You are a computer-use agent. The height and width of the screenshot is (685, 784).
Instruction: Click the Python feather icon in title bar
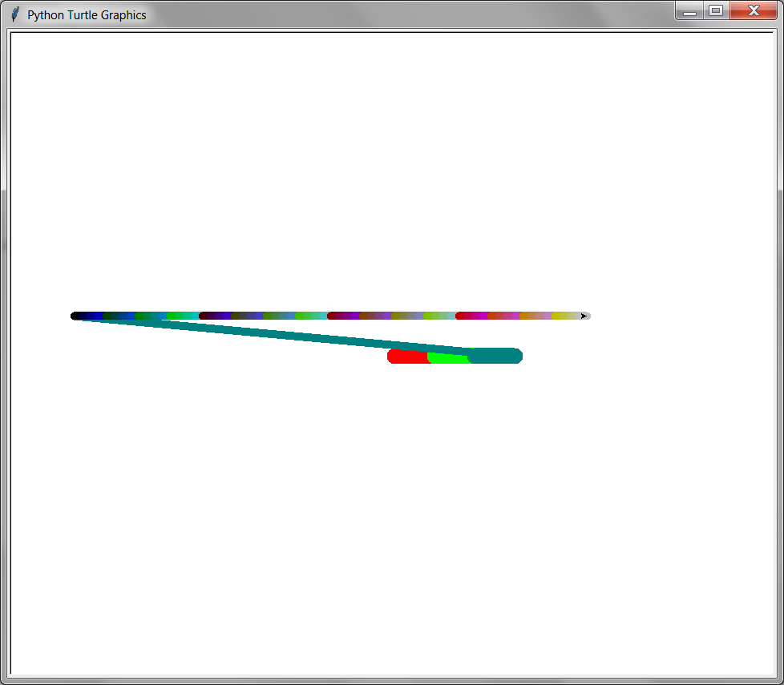click(14, 14)
